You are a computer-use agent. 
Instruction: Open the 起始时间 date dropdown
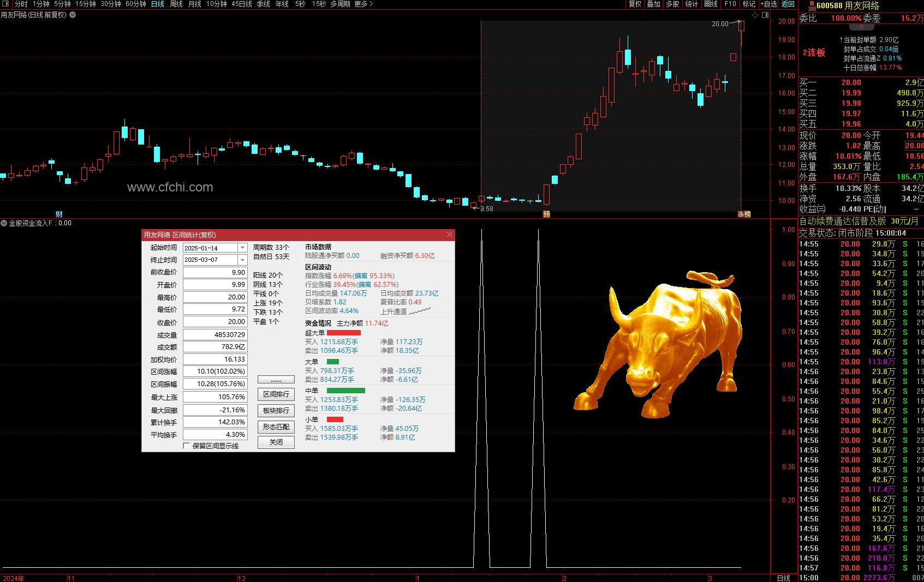(x=242, y=248)
